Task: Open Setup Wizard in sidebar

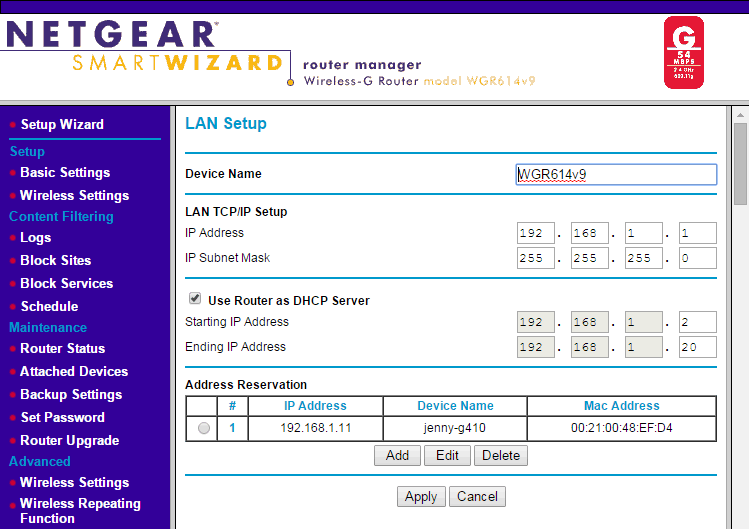Action: tap(62, 124)
